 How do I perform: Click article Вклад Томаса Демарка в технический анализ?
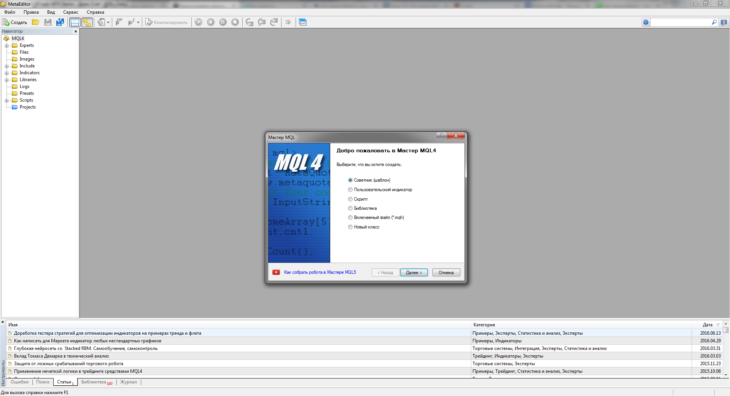point(61,356)
